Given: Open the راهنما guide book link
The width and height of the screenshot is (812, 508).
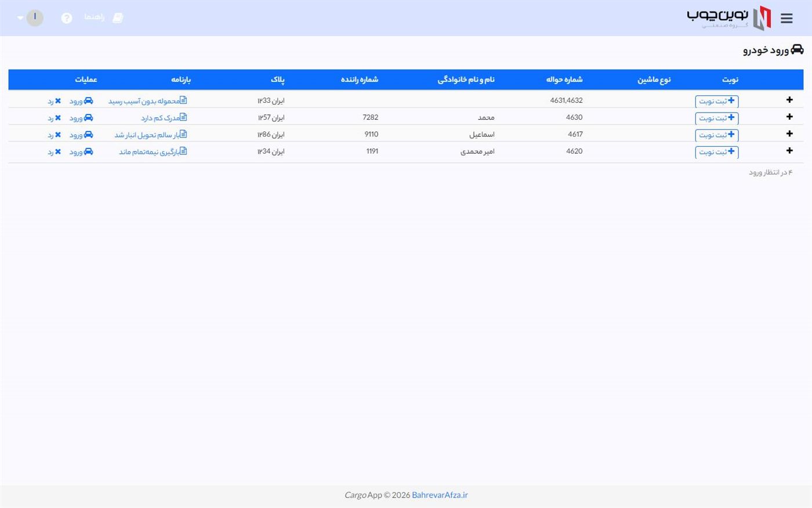Looking at the screenshot, I should 104,17.
